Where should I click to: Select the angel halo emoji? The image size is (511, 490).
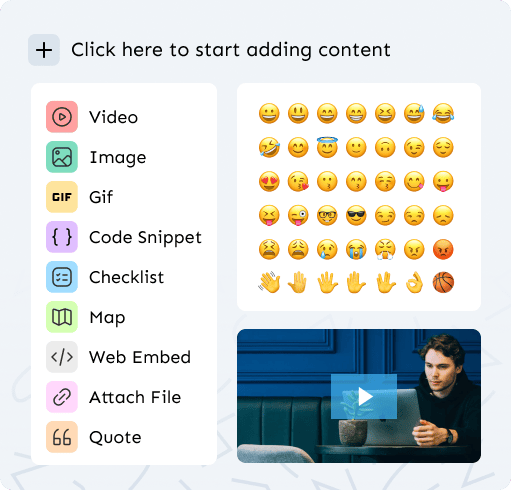327,147
